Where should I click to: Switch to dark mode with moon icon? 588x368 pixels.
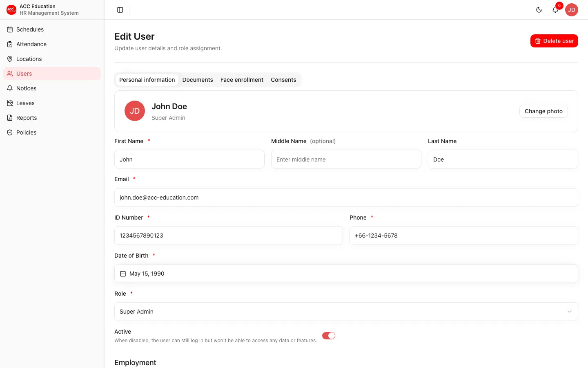pos(539,10)
